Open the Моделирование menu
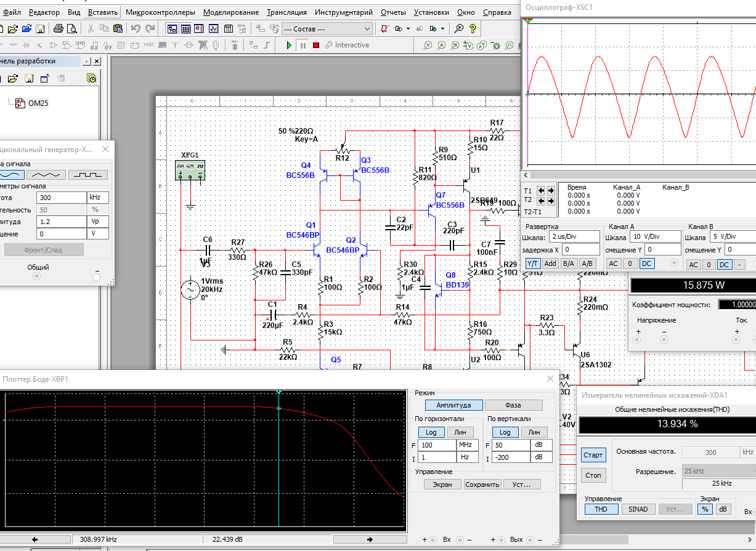The height and width of the screenshot is (551, 756). coord(230,12)
